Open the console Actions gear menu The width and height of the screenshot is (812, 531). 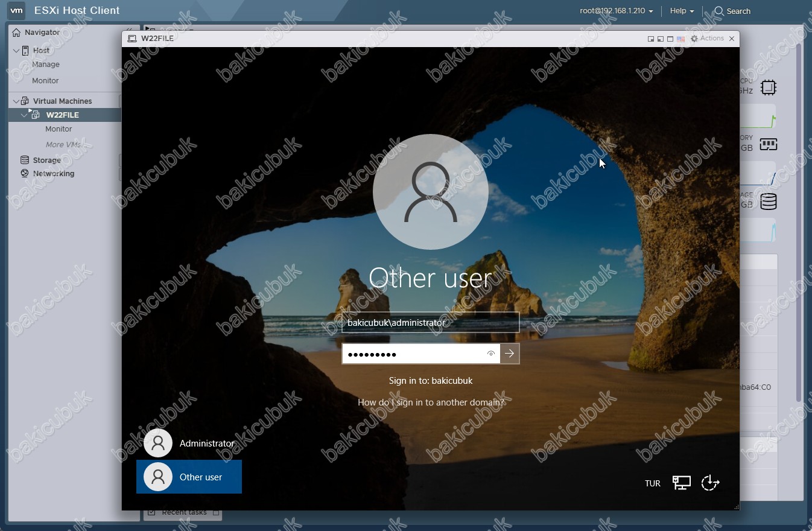point(707,39)
